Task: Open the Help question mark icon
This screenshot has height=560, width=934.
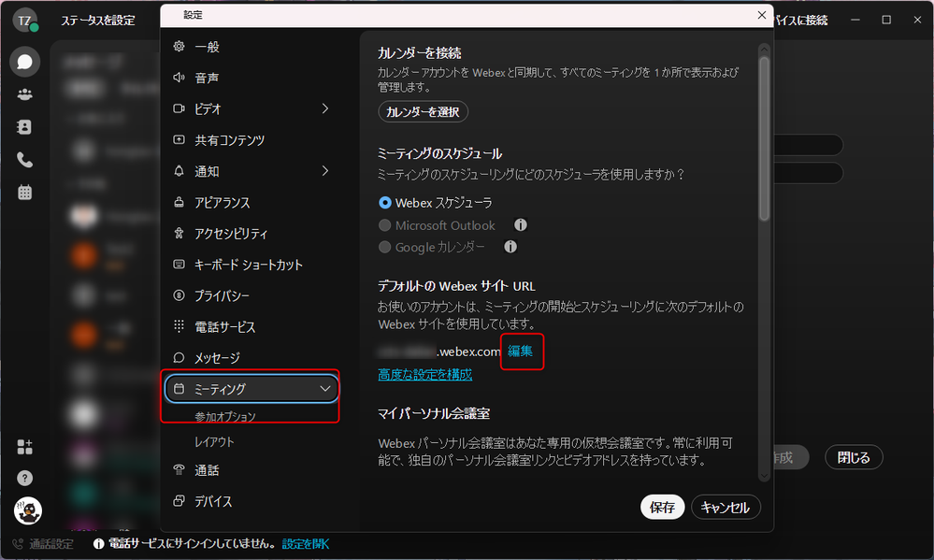Action: tap(24, 479)
